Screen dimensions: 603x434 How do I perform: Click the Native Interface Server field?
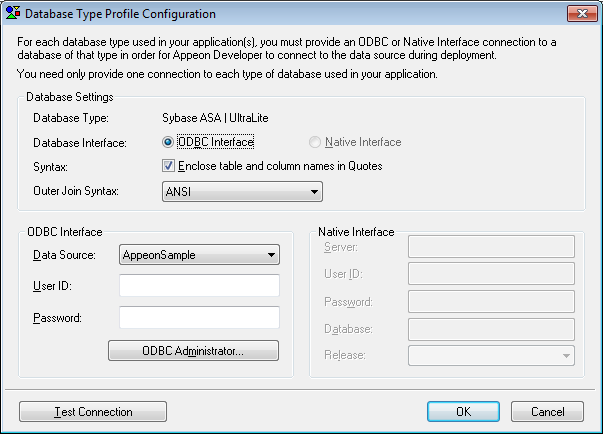tap(491, 246)
